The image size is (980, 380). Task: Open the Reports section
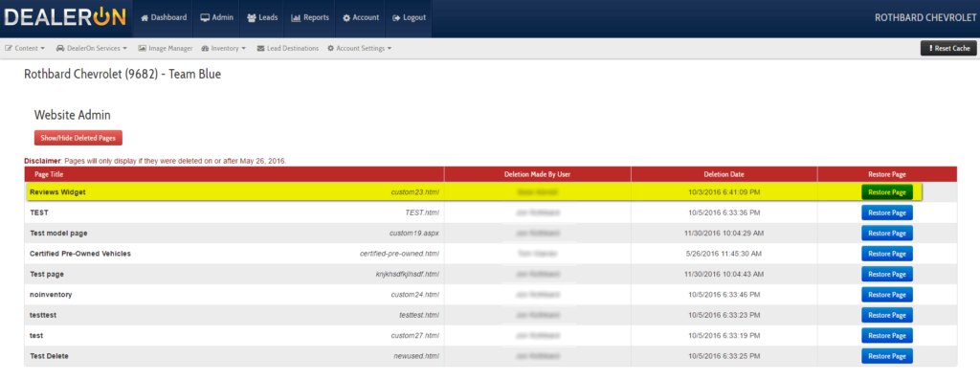pos(310,18)
